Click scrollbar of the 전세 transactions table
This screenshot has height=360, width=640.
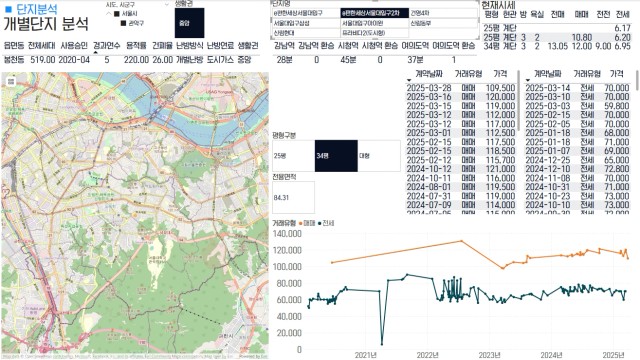click(x=637, y=80)
